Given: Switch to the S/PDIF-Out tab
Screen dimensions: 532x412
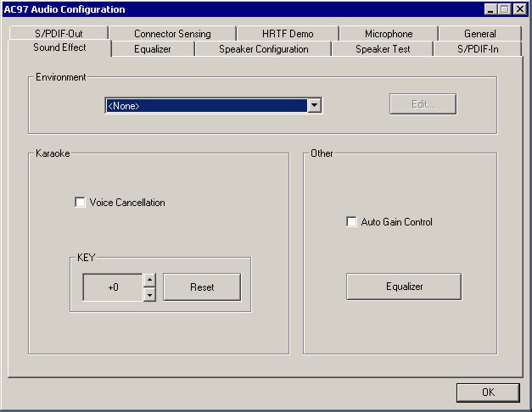Looking at the screenshot, I should (x=59, y=34).
